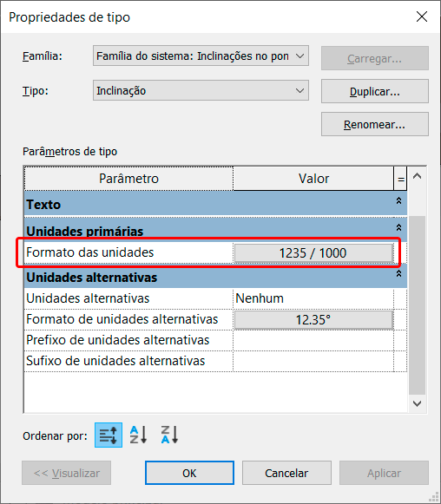
Task: Click the scrollbar up arrow
Action: tap(418, 176)
